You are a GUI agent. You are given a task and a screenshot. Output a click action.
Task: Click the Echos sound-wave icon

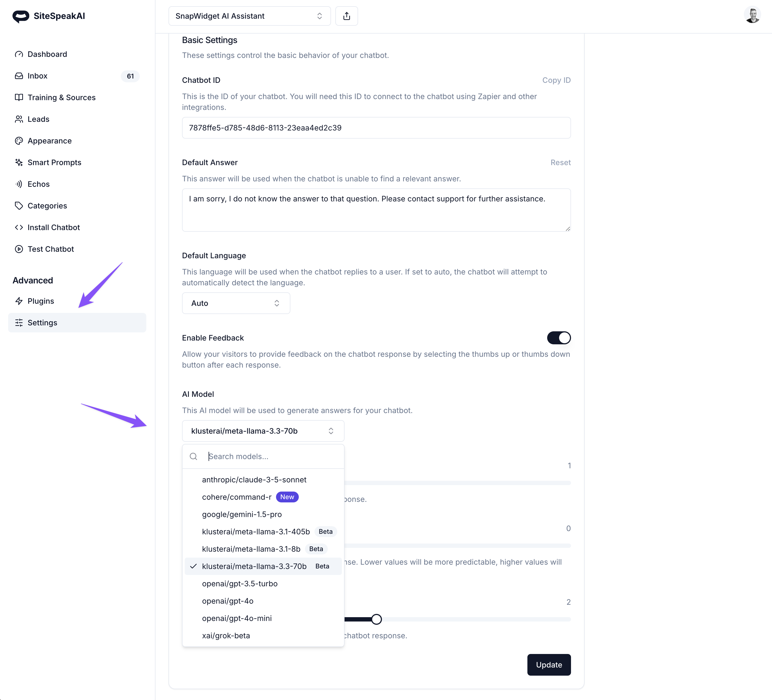(x=19, y=184)
